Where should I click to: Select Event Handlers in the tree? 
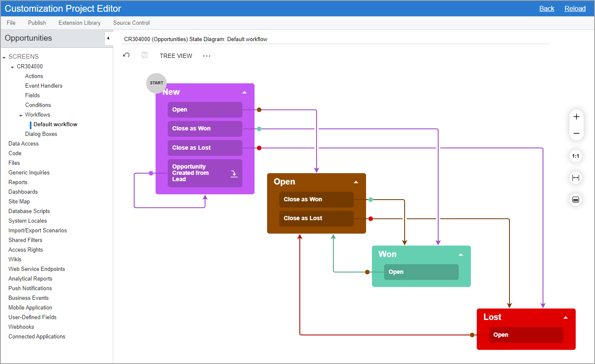[x=44, y=86]
